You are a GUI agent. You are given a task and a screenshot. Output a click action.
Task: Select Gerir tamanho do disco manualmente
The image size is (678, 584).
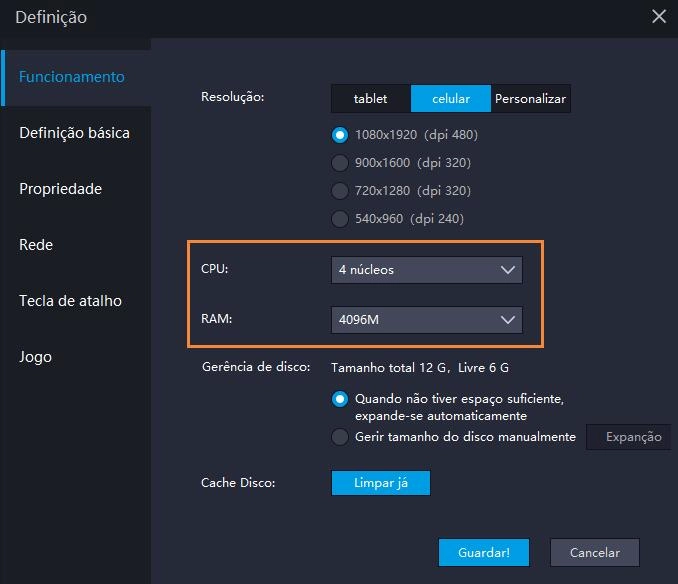(x=340, y=437)
